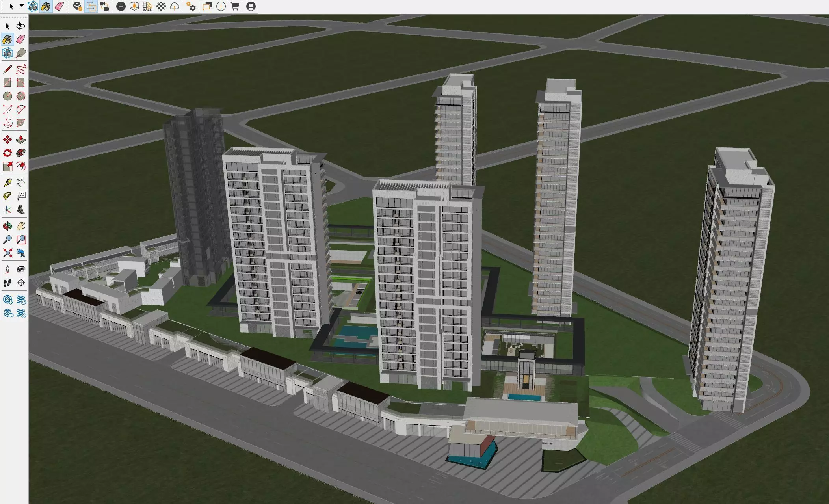
Task: Click Paint Bucket icon in top toolbar
Action: [46, 6]
